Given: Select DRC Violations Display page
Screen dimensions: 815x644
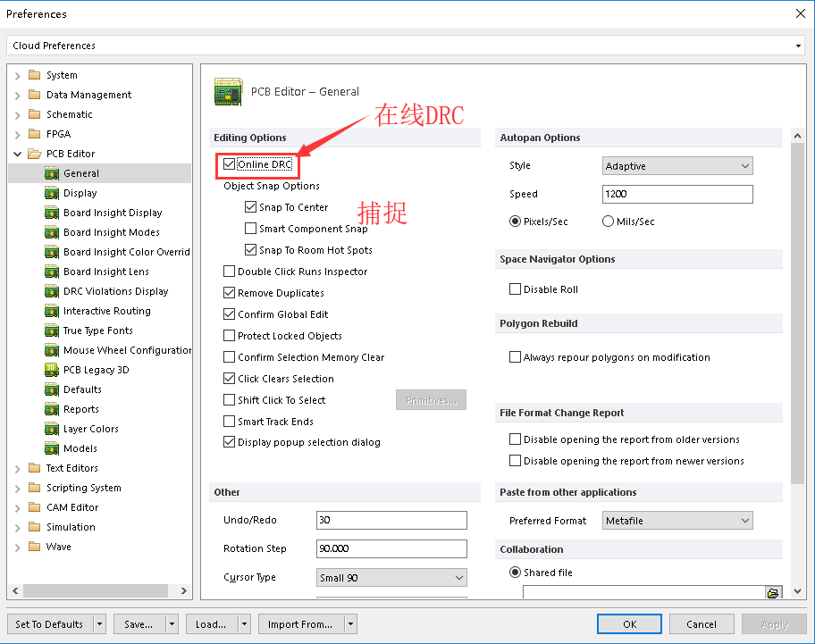Looking at the screenshot, I should click(116, 291).
